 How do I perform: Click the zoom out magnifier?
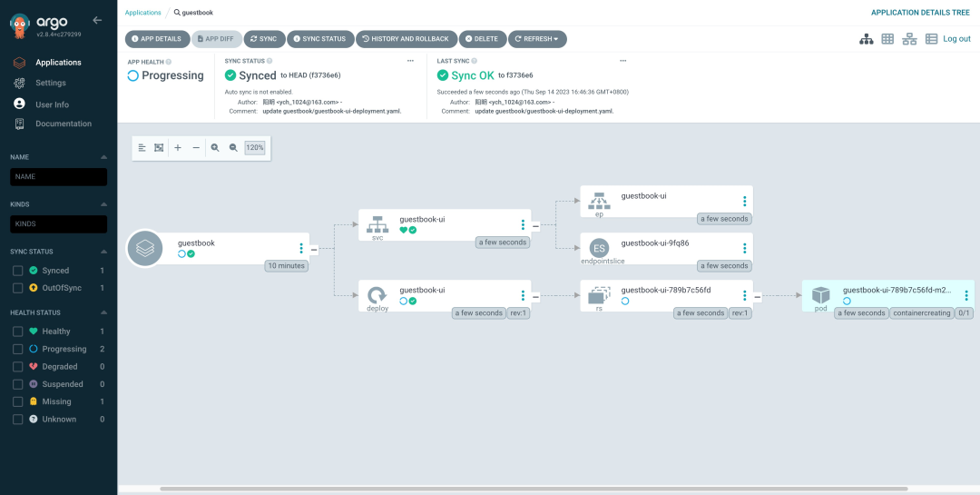(x=233, y=148)
